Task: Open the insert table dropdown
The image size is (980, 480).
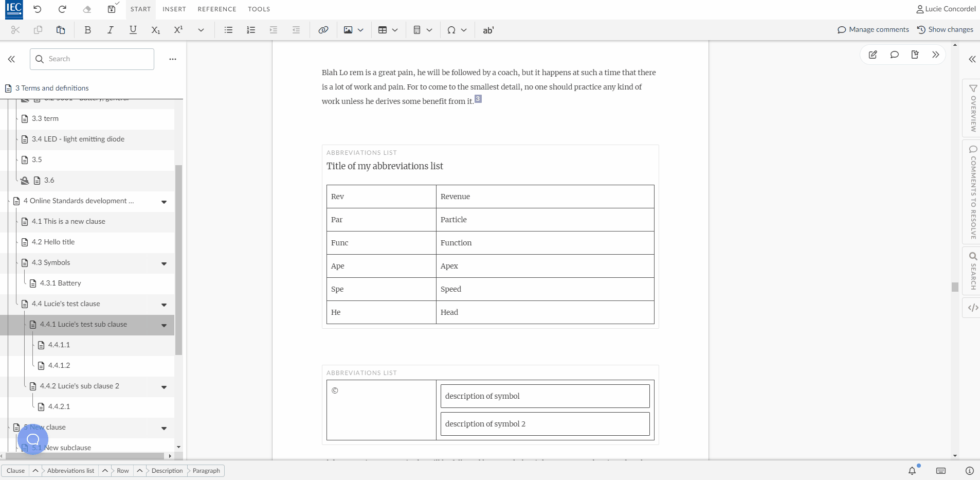Action: (x=394, y=30)
